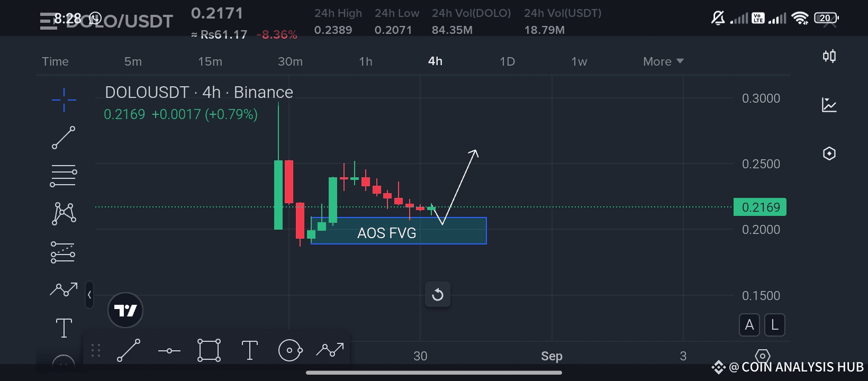
Task: Open the hexagon settings icon on right
Action: 829,153
